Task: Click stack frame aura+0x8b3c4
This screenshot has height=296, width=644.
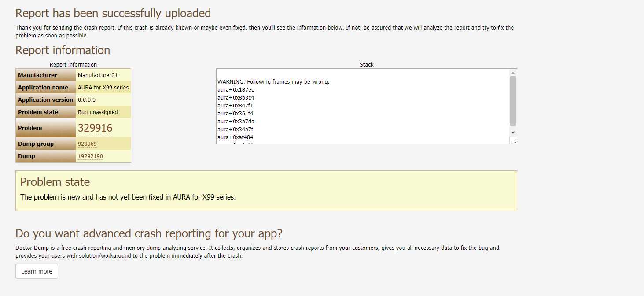Action: tap(236, 98)
